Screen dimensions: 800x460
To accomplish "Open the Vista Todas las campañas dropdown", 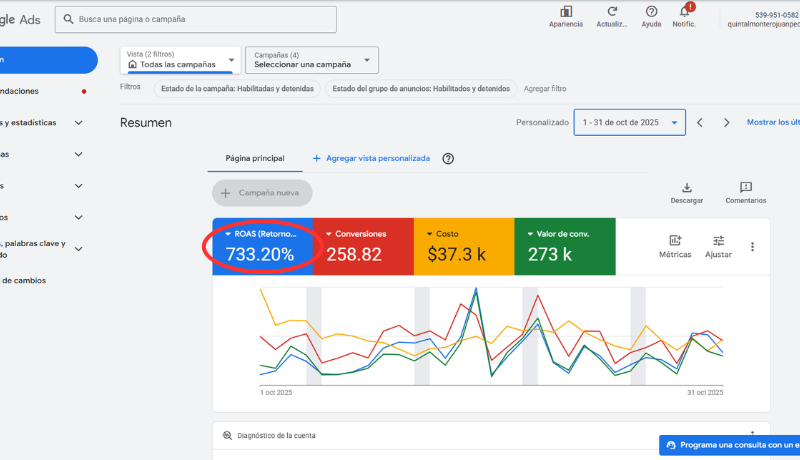I will [x=180, y=60].
